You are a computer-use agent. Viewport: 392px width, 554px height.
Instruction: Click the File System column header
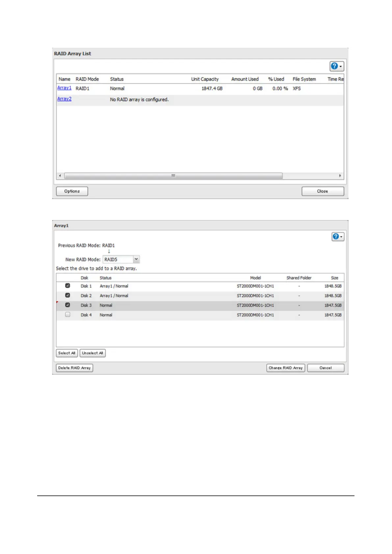point(304,79)
